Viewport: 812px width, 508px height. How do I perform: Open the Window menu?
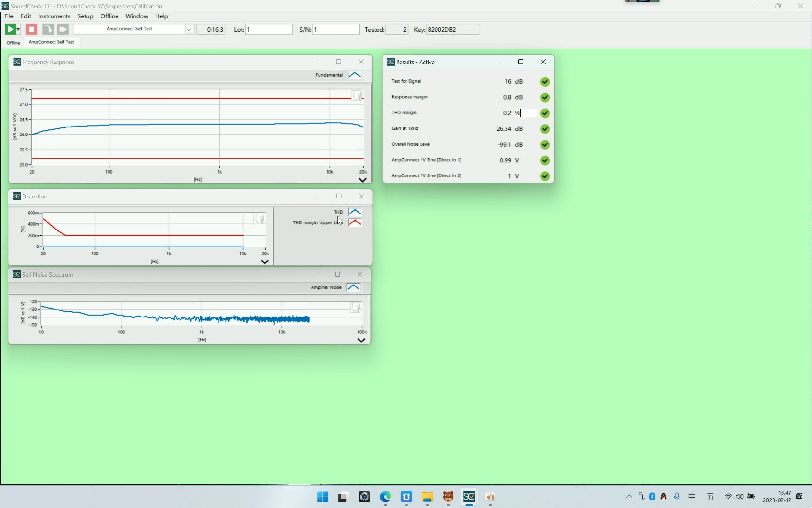coord(137,16)
